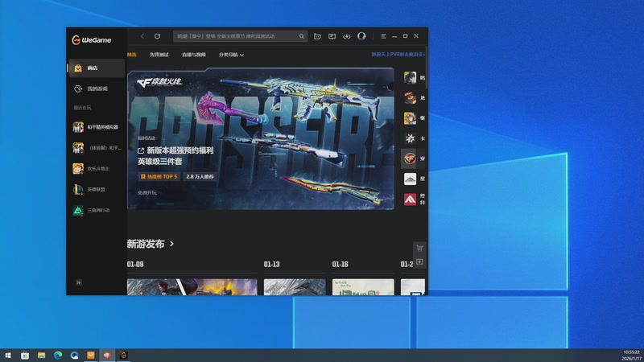Open the shopping cart floating icon
644x362 pixels.
(x=419, y=248)
